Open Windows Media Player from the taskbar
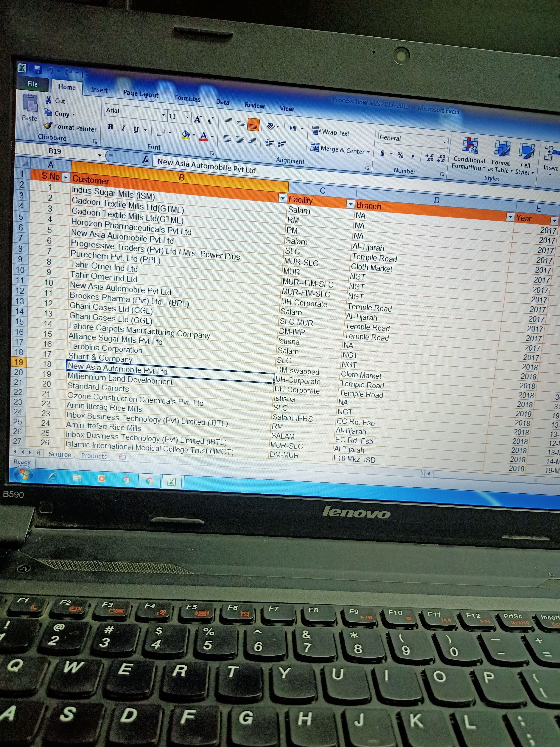This screenshot has height=747, width=560. [101, 478]
